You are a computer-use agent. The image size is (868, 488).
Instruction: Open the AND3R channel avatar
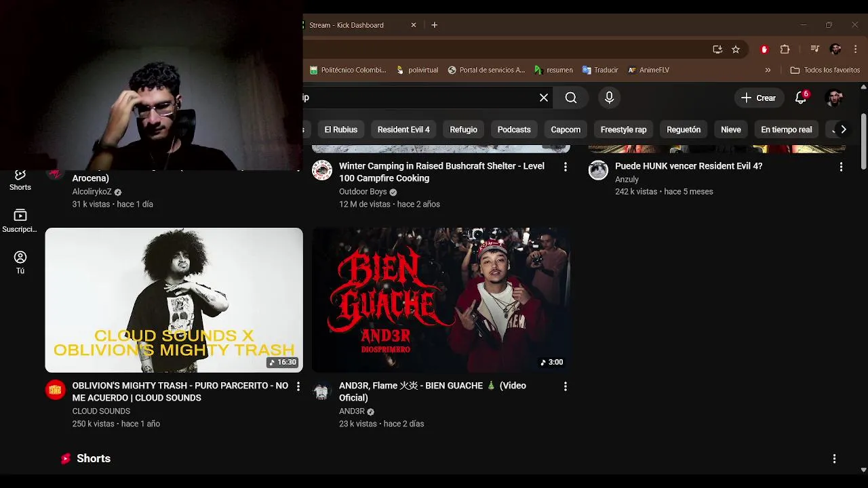pyautogui.click(x=322, y=390)
